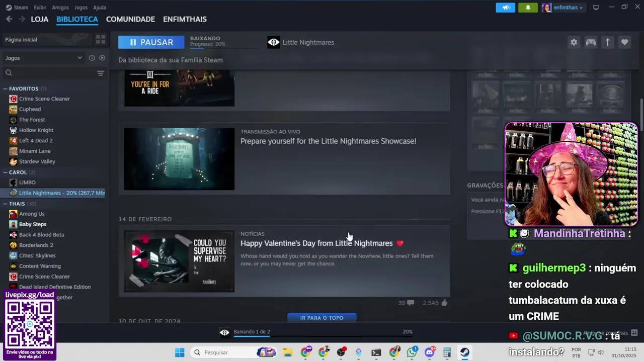This screenshot has height=362, width=644.
Task: Select Left 4 Dead 2
Action: click(x=36, y=140)
